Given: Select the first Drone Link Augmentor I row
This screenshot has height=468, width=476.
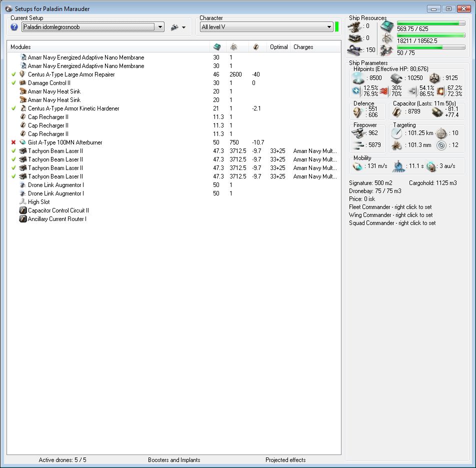Looking at the screenshot, I should coord(174,185).
